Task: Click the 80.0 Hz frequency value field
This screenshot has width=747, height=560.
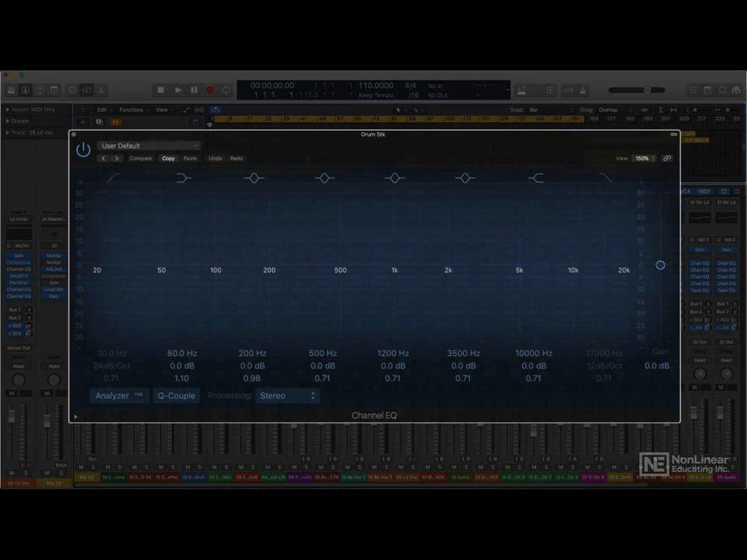Action: pyautogui.click(x=182, y=353)
